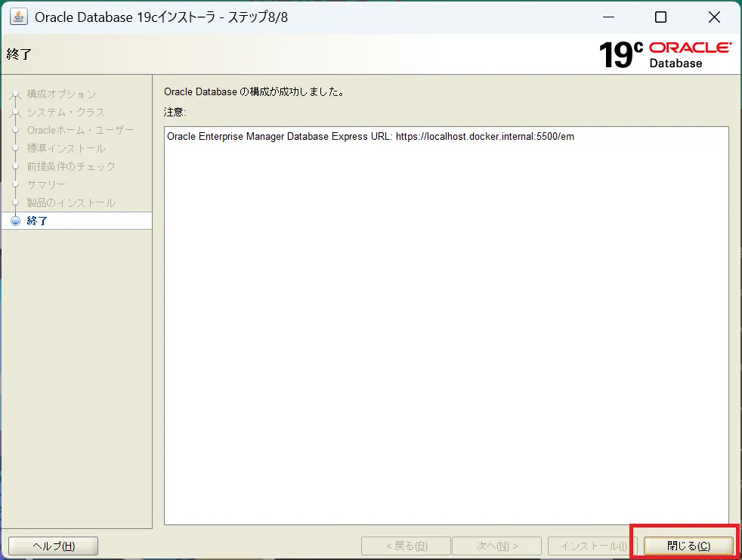Open help with the ヘルプ(H) button
The height and width of the screenshot is (560, 742).
point(54,546)
